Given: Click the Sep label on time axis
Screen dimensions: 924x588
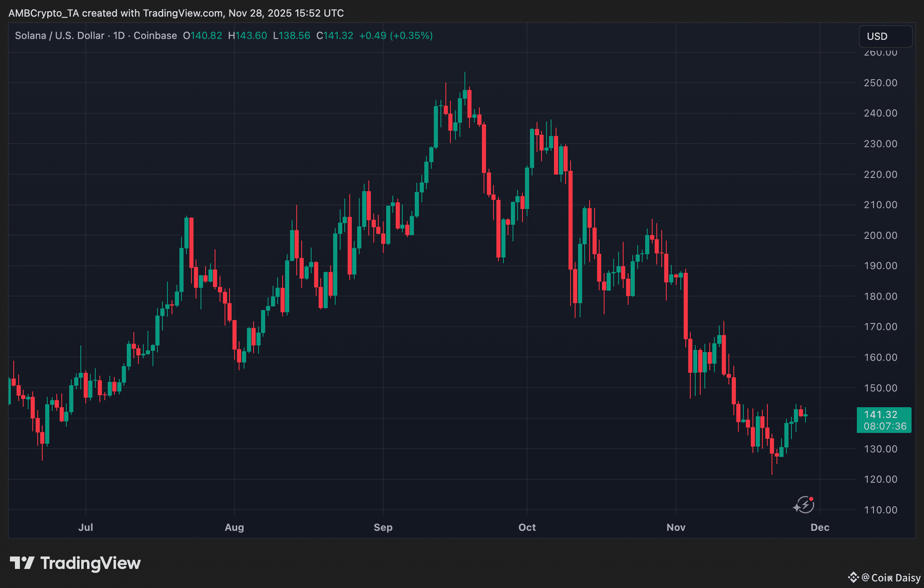Looking at the screenshot, I should click(383, 527).
